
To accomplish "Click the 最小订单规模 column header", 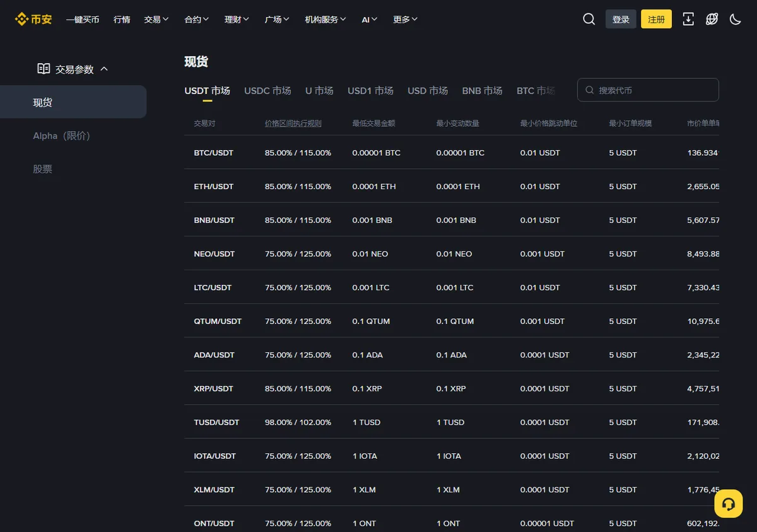I will pos(630,124).
